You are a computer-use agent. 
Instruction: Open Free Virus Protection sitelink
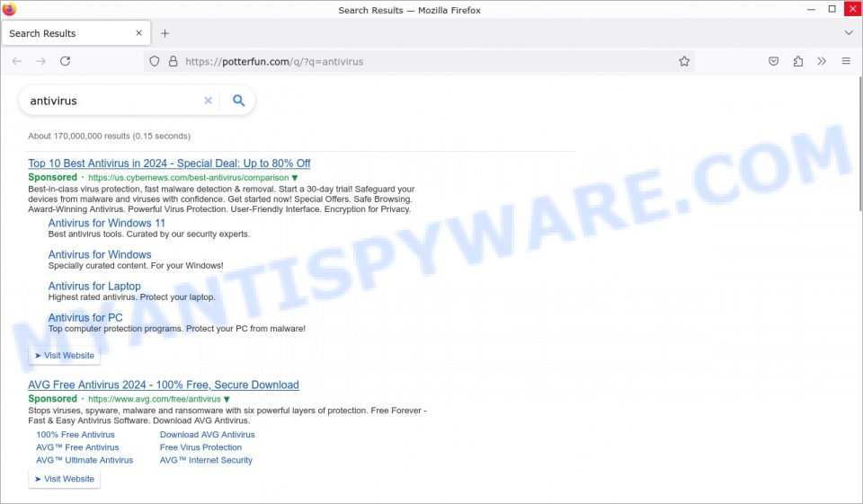click(200, 447)
